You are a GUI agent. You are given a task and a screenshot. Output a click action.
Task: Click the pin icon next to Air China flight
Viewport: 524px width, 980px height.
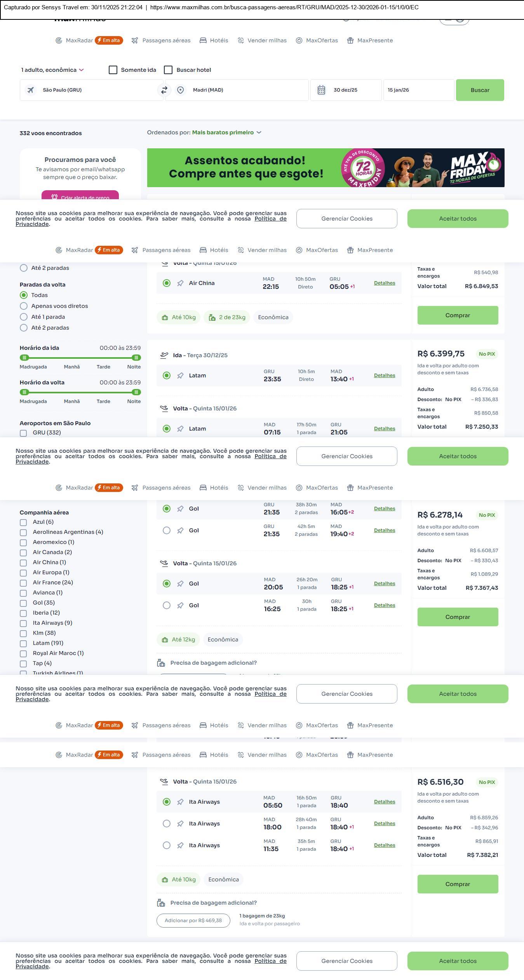(180, 283)
